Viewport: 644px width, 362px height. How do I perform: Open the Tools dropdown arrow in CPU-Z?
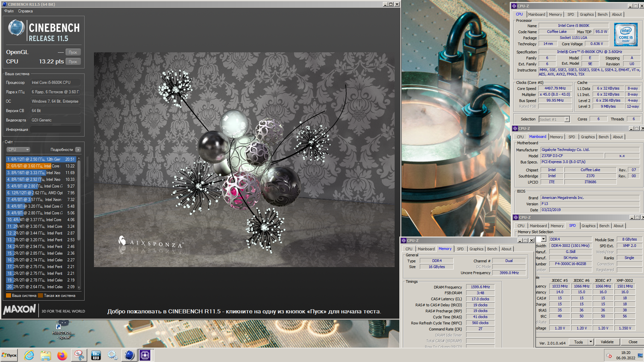pyautogui.click(x=591, y=342)
